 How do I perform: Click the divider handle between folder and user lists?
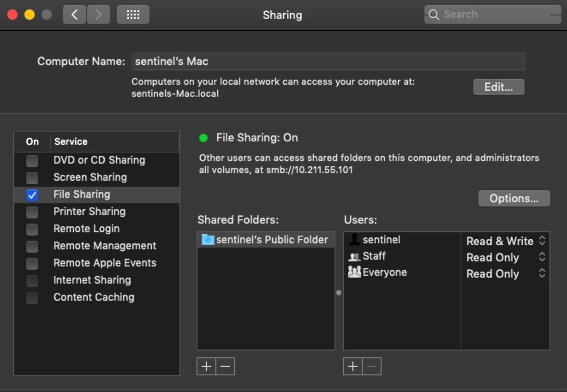(339, 293)
